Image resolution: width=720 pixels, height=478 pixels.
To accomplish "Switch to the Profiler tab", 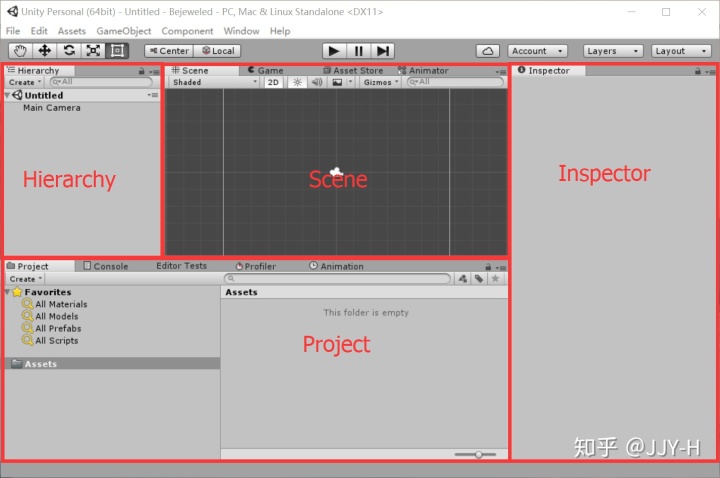I will coord(256,266).
